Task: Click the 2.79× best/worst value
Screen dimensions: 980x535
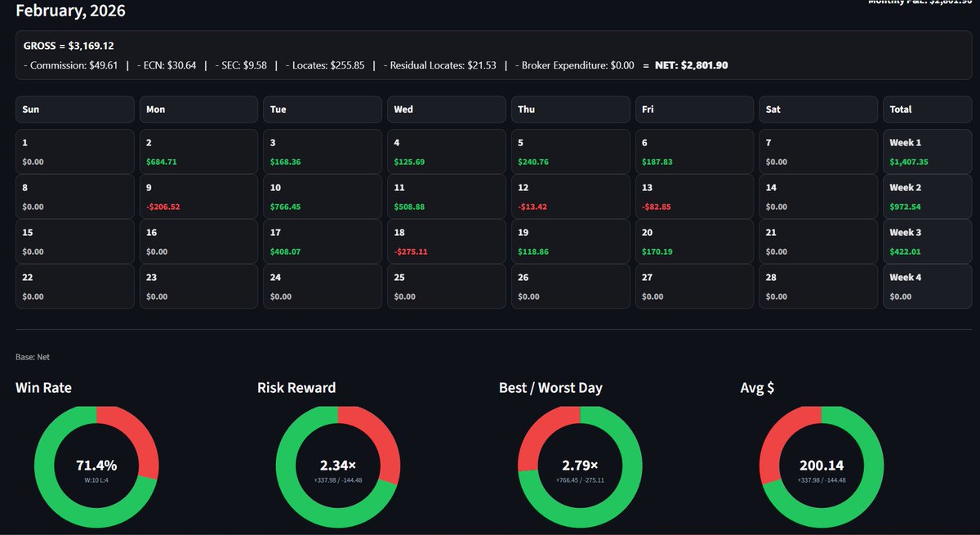Action: click(x=580, y=466)
